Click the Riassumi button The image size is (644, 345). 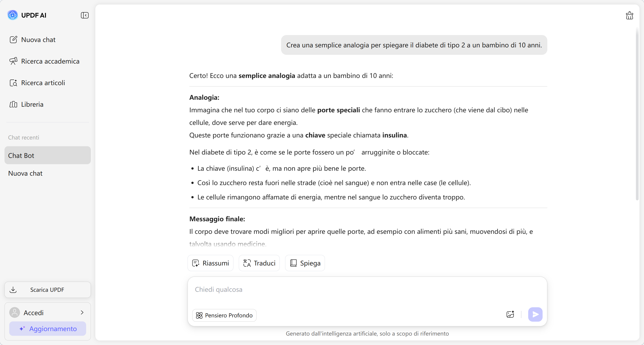click(210, 263)
